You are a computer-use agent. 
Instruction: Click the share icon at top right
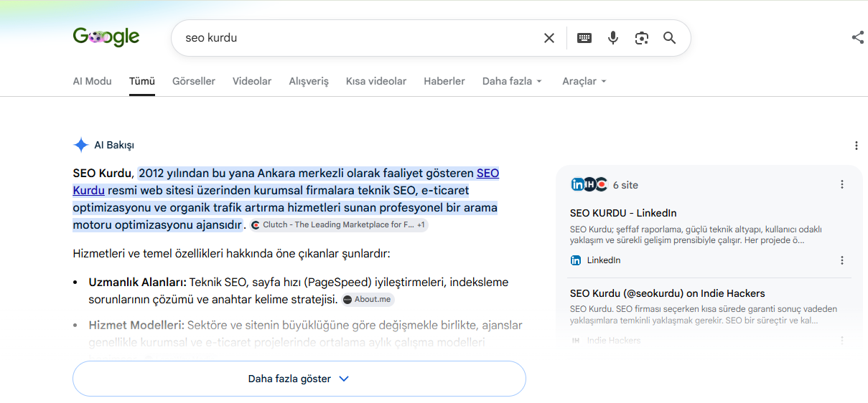(x=857, y=37)
